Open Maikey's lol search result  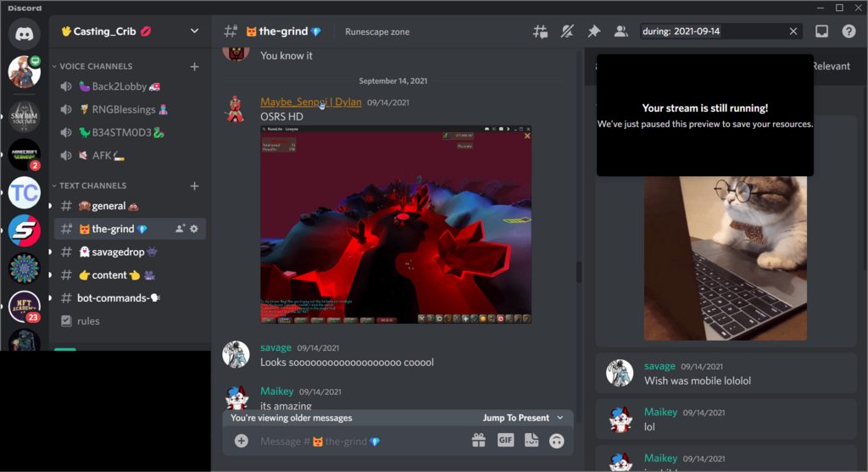point(726,419)
